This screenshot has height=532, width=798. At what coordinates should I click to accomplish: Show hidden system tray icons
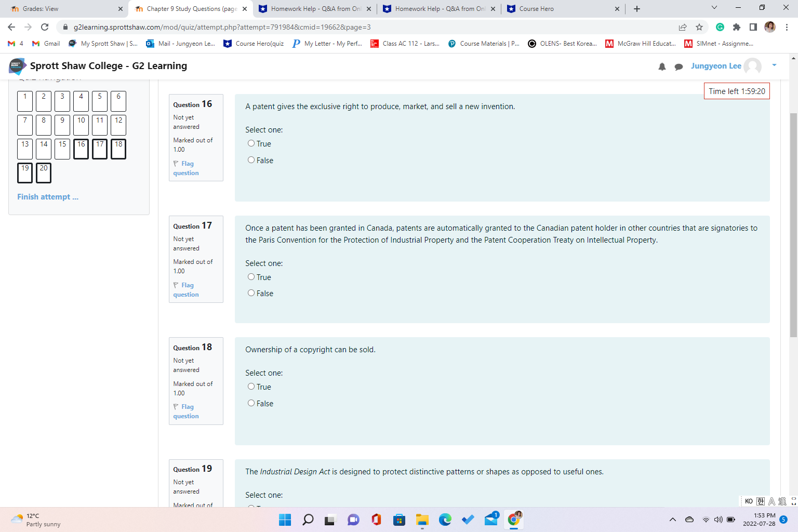673,520
